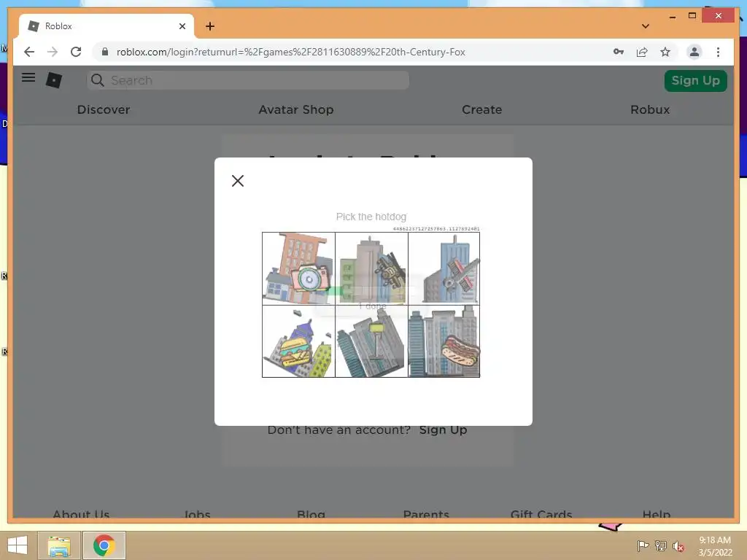Open Blog footer link
Viewport: 747px width, 560px height.
pyautogui.click(x=311, y=514)
